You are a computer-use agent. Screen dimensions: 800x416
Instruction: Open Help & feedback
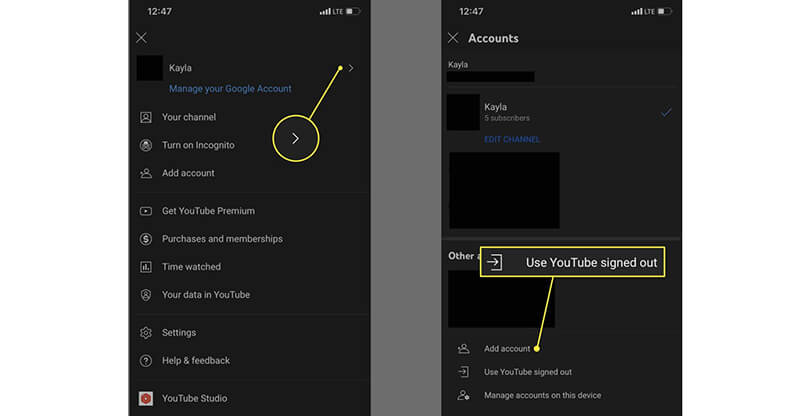pos(196,360)
